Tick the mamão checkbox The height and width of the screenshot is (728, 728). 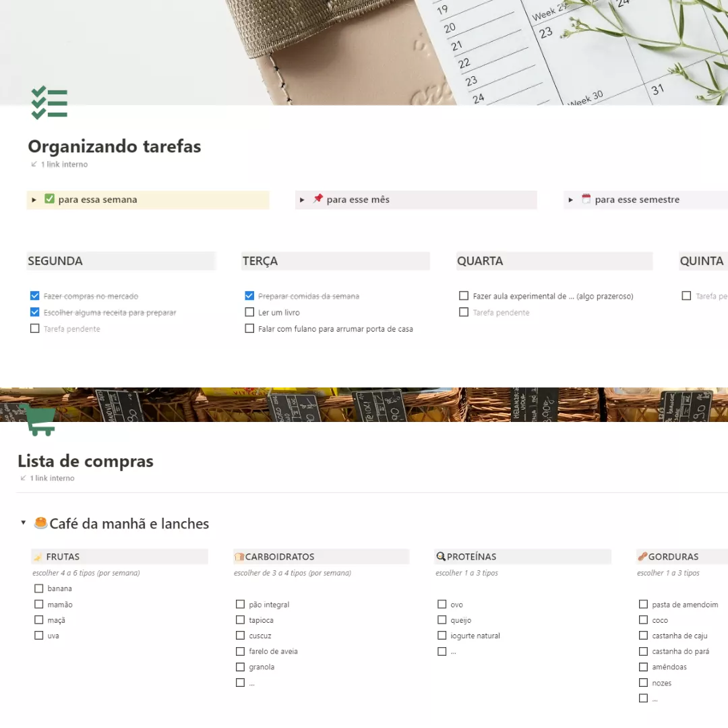[38, 604]
